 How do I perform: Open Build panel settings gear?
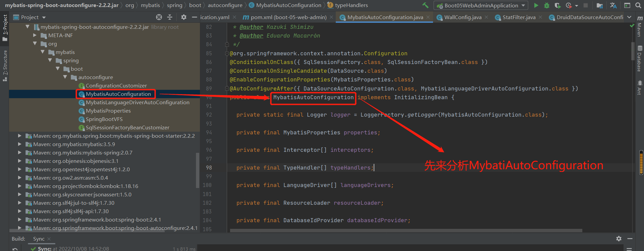click(x=619, y=239)
